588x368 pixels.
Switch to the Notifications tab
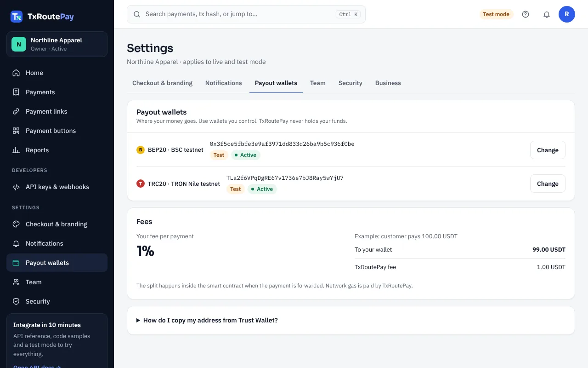pyautogui.click(x=224, y=83)
